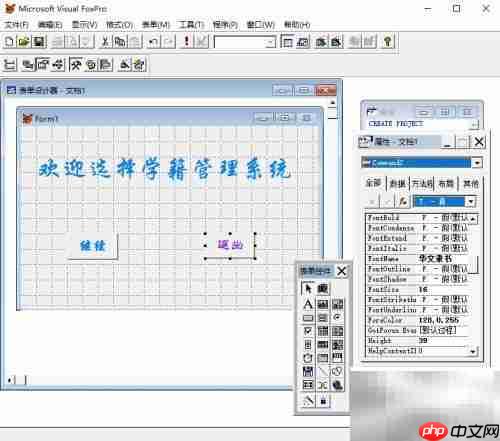
Task: Click the Open file toolbar icon
Action: pyautogui.click(x=24, y=42)
